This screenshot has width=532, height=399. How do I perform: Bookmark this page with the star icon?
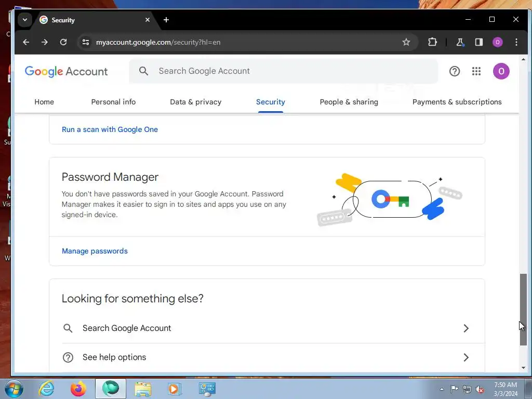click(406, 42)
